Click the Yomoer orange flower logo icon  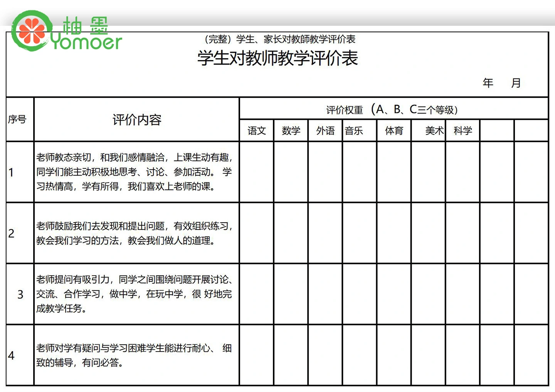pyautogui.click(x=31, y=31)
